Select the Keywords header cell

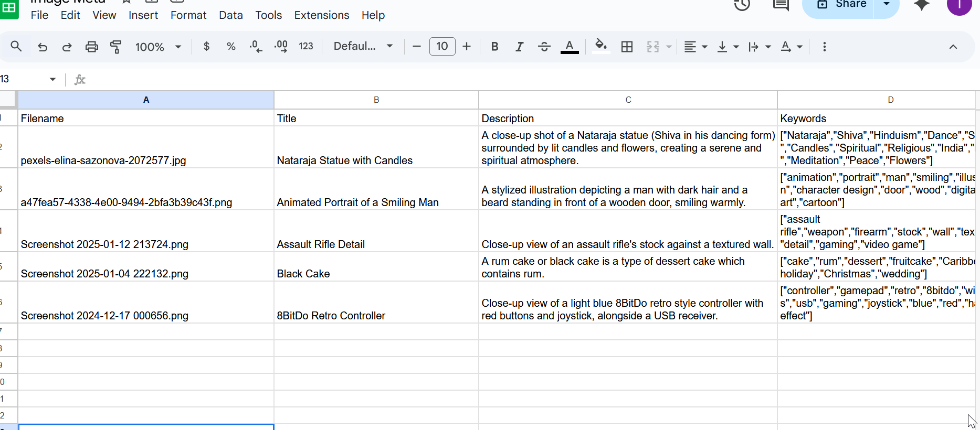[877, 118]
